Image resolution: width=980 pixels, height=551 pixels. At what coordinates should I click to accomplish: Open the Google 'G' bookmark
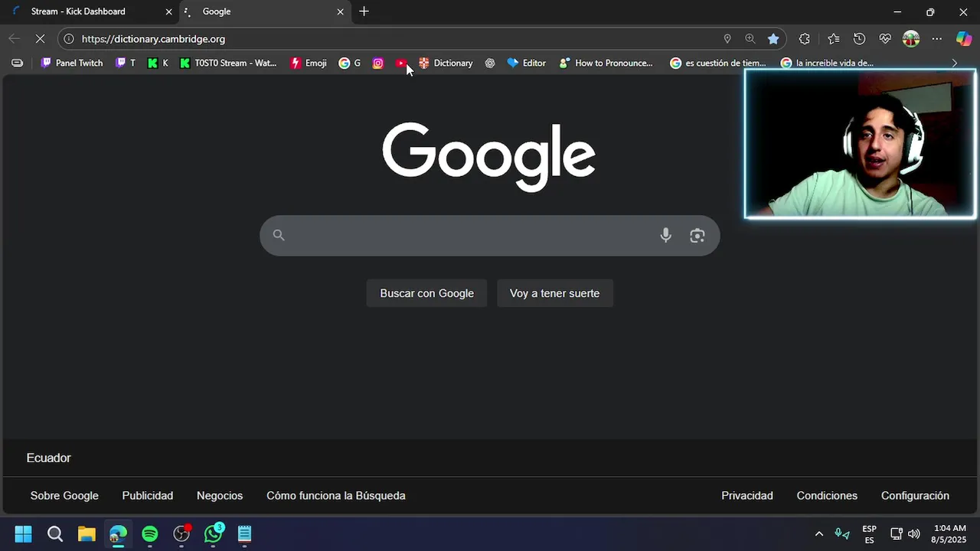[x=350, y=63]
